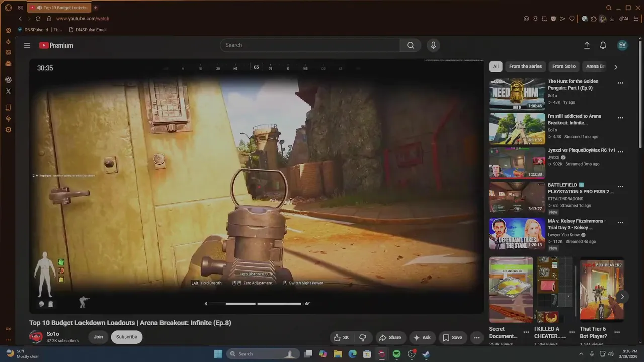Open the So1o channel name link

[53, 334]
